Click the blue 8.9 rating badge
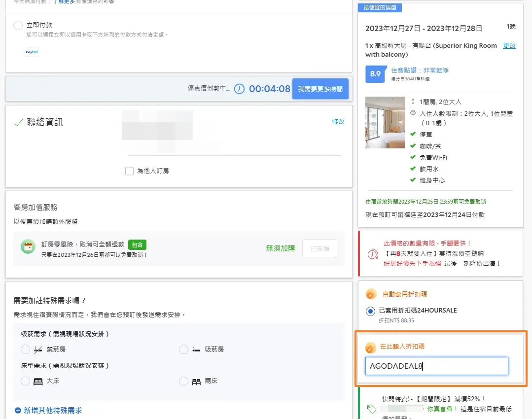532x419 pixels. point(375,73)
